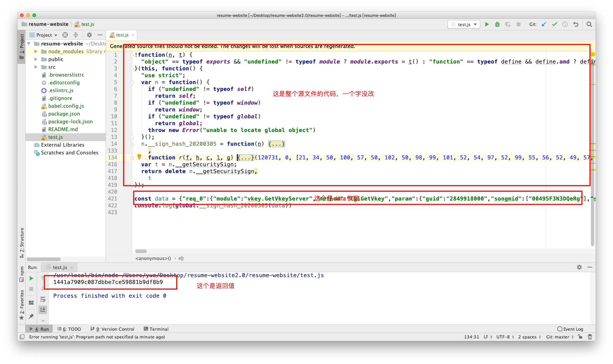Click locate target icon in Project panel

(65, 35)
